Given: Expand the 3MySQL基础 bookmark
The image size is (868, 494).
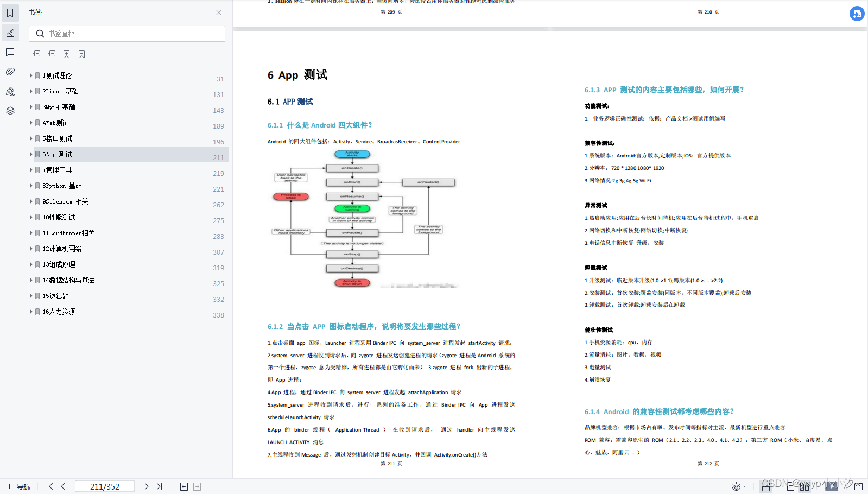Looking at the screenshot, I should coord(31,107).
